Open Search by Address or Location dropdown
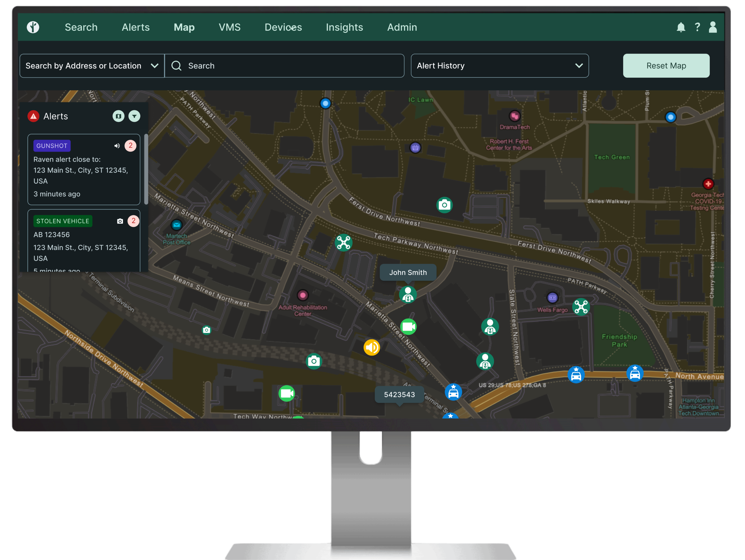Screen dimensions: 745x560 (x=92, y=66)
